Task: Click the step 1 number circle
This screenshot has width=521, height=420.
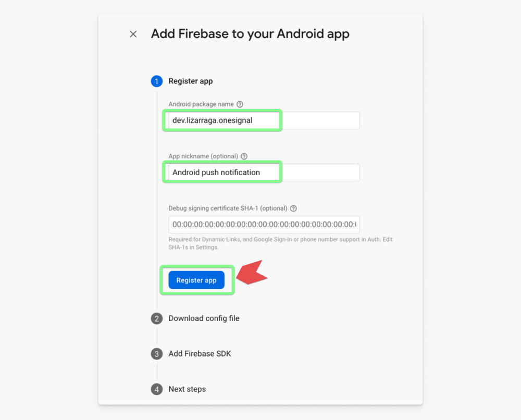Action: [157, 81]
